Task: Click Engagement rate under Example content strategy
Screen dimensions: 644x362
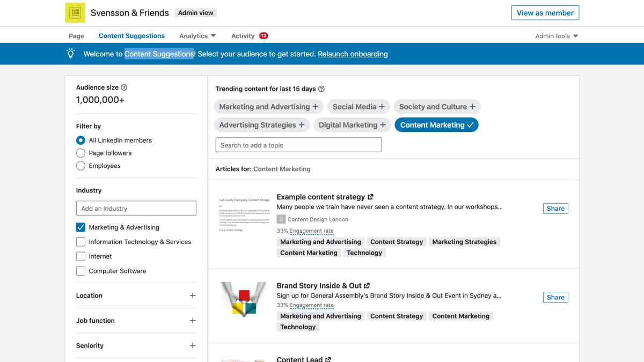Action: click(x=311, y=231)
